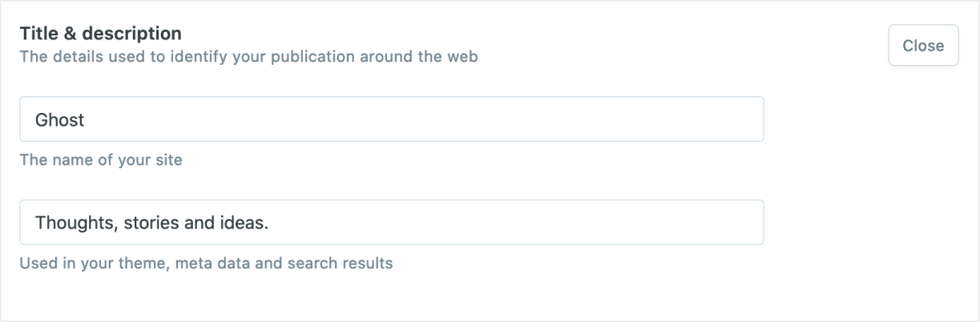The height and width of the screenshot is (322, 980).
Task: Click empty space at end of Ghost field
Action: (x=641, y=119)
